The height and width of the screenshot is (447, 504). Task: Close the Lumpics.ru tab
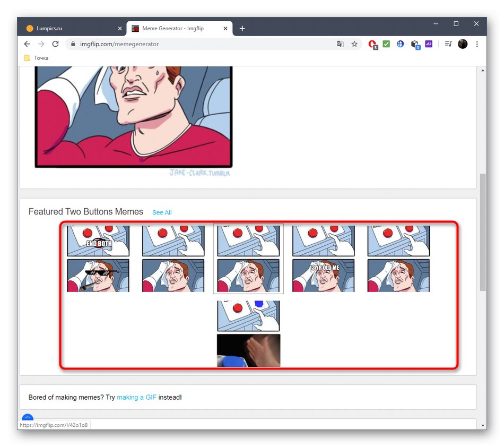(x=120, y=29)
